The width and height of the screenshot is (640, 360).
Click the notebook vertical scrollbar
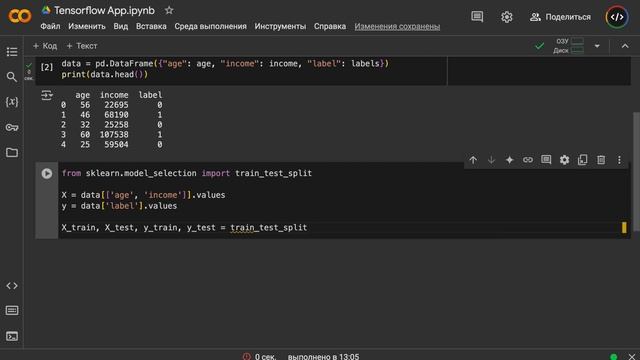click(636, 171)
